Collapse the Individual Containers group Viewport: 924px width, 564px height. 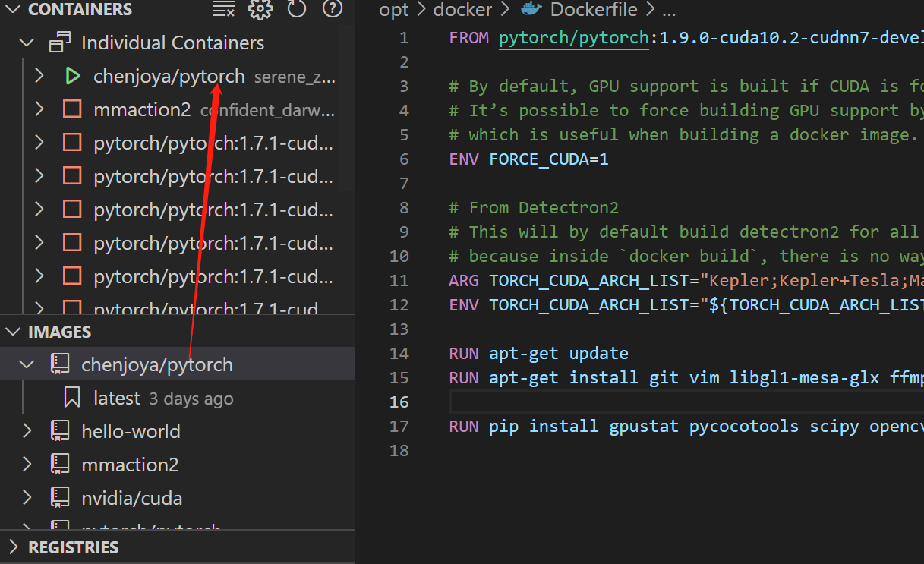(x=26, y=43)
